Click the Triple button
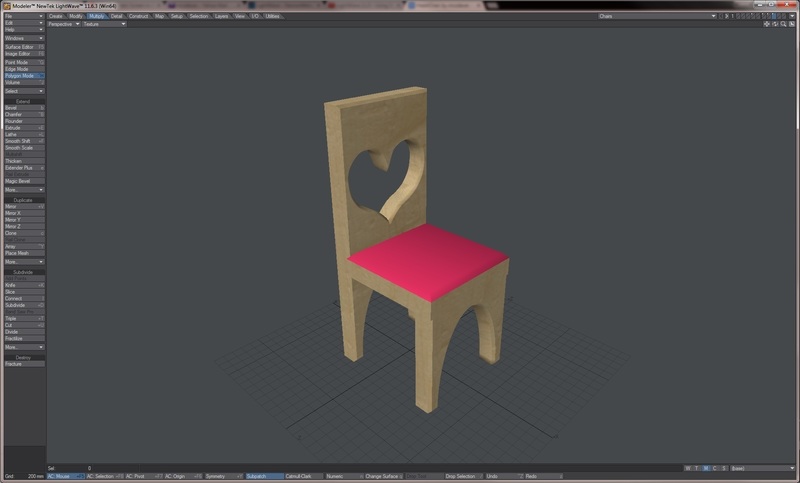The height and width of the screenshot is (483, 800). (x=24, y=318)
